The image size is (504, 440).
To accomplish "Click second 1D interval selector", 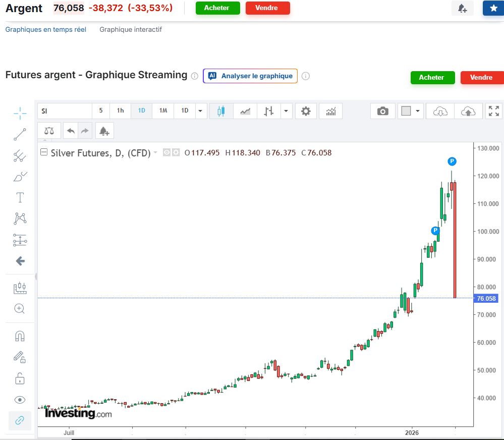I will point(185,111).
